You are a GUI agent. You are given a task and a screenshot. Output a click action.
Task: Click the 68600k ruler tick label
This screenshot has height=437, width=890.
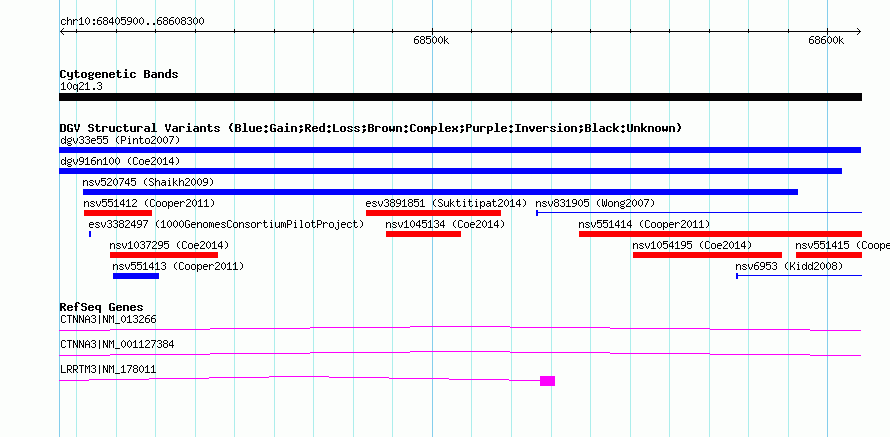click(826, 41)
